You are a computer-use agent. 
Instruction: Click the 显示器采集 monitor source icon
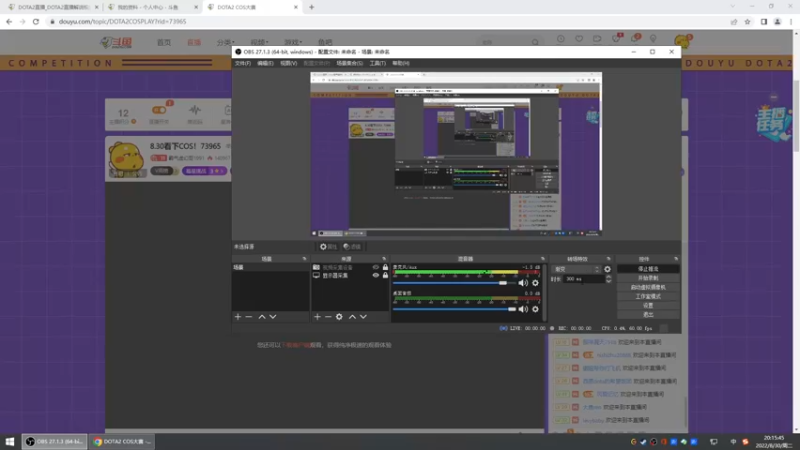coord(316,276)
